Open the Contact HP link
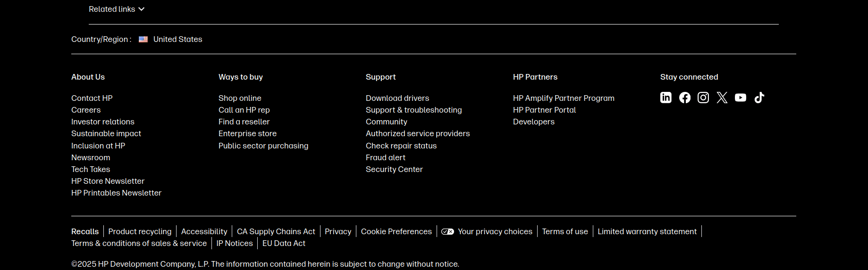The image size is (868, 270). (x=92, y=98)
